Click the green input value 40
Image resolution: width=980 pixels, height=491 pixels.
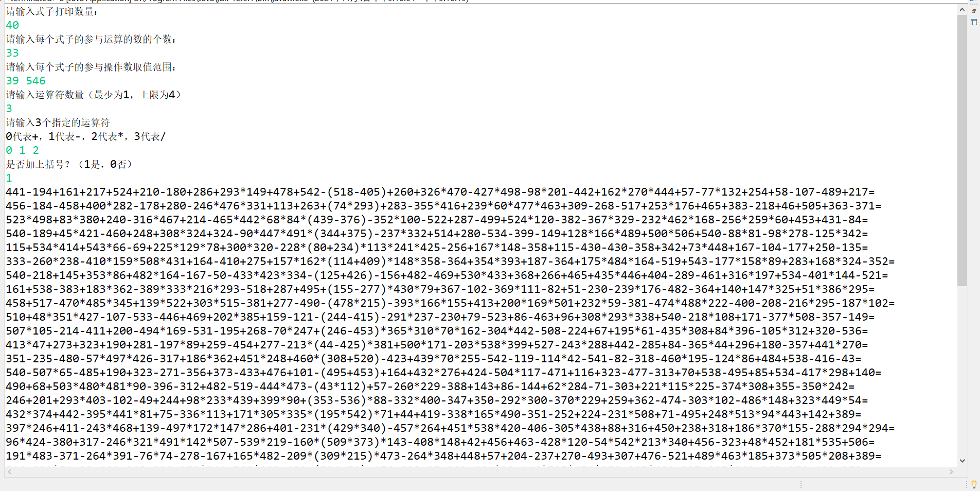(x=12, y=25)
